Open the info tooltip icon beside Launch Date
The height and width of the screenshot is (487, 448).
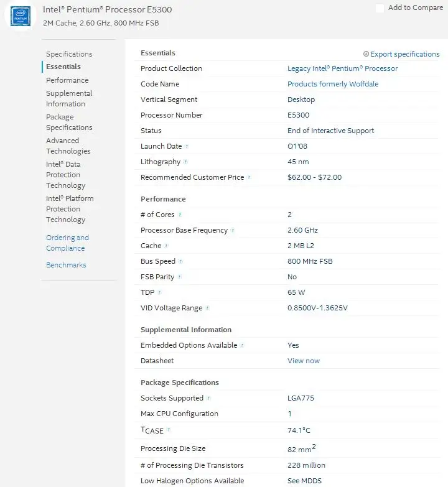click(187, 146)
